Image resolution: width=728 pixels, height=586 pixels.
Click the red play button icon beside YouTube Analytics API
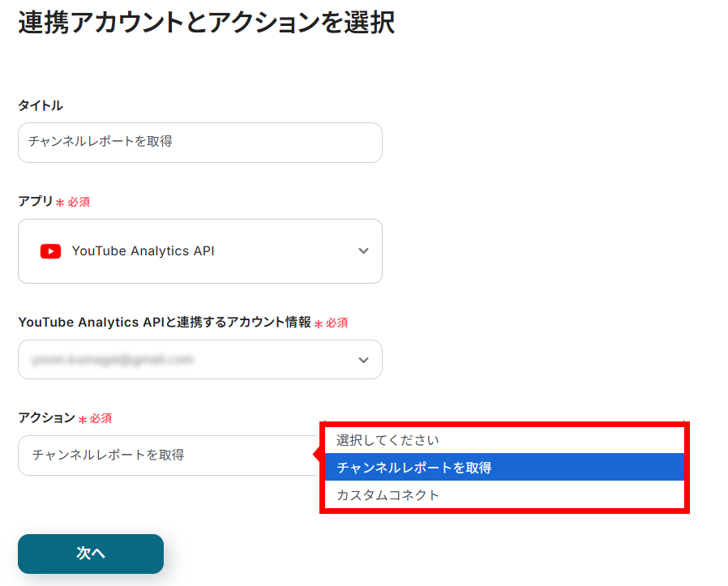[x=50, y=251]
